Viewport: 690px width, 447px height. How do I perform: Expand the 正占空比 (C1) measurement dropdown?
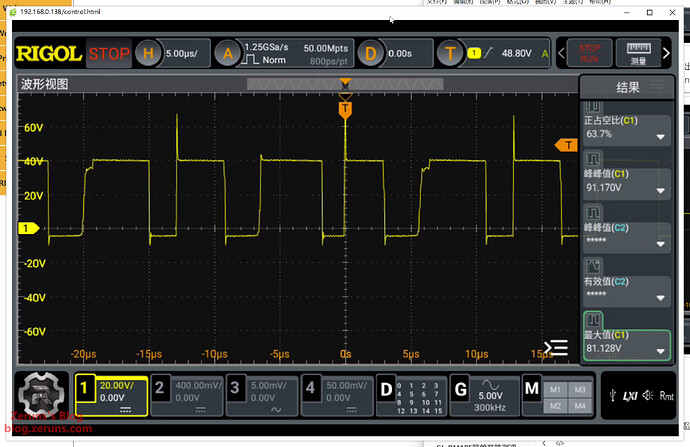(x=661, y=137)
